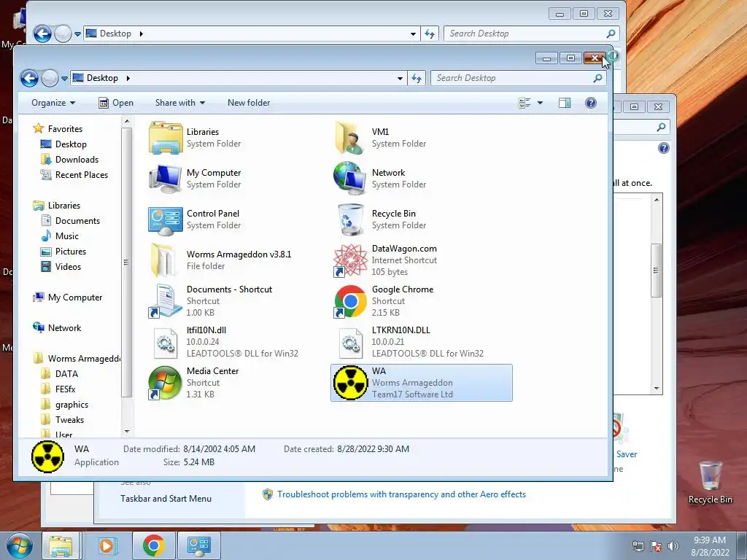The image size is (747, 560).
Task: Click the search magnifier icon
Action: tap(597, 78)
